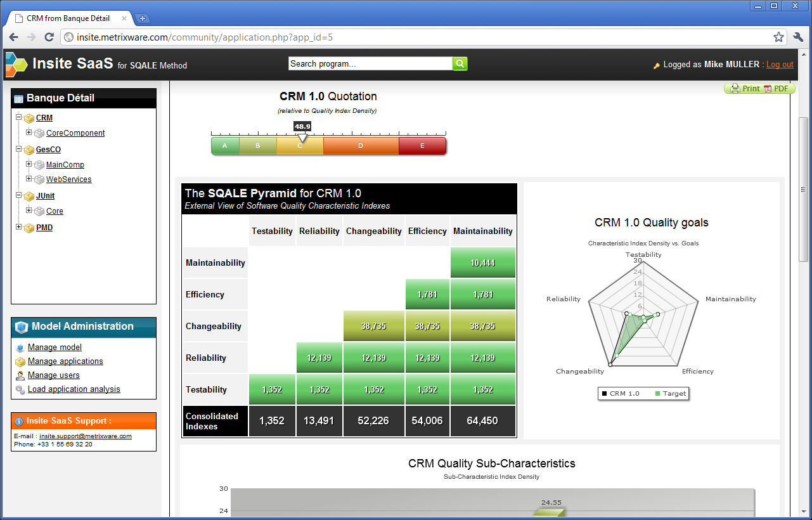Click the MainComp grey box icon

pos(39,165)
